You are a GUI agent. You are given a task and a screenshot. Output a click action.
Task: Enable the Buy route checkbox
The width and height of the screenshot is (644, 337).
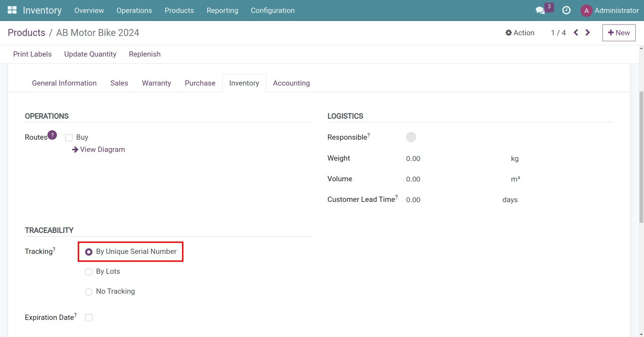pyautogui.click(x=69, y=138)
